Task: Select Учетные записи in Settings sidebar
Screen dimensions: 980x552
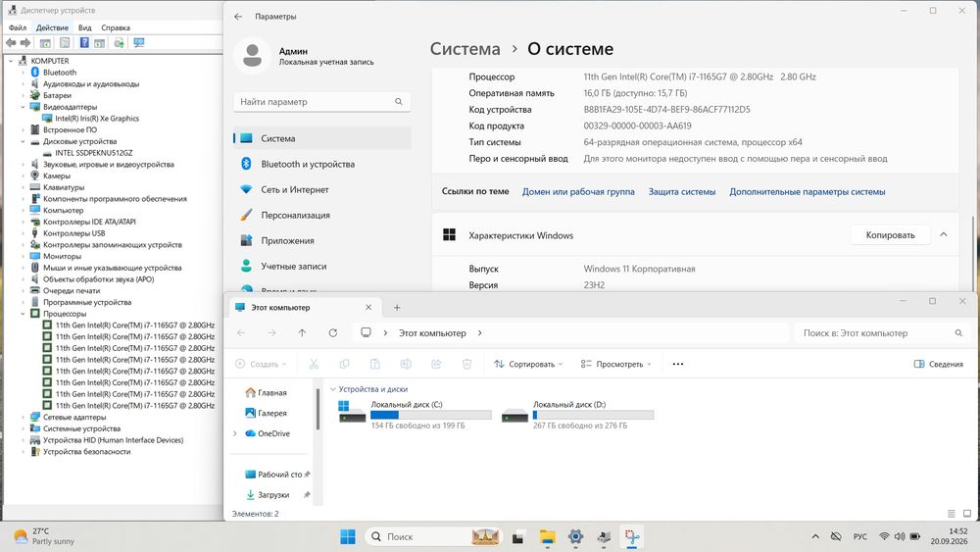Action: coord(322,267)
